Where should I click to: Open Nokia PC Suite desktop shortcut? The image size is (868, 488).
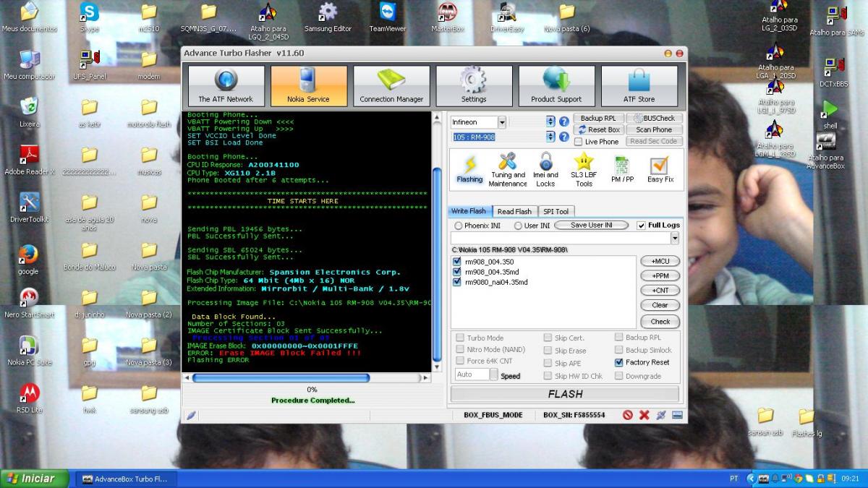pos(30,351)
